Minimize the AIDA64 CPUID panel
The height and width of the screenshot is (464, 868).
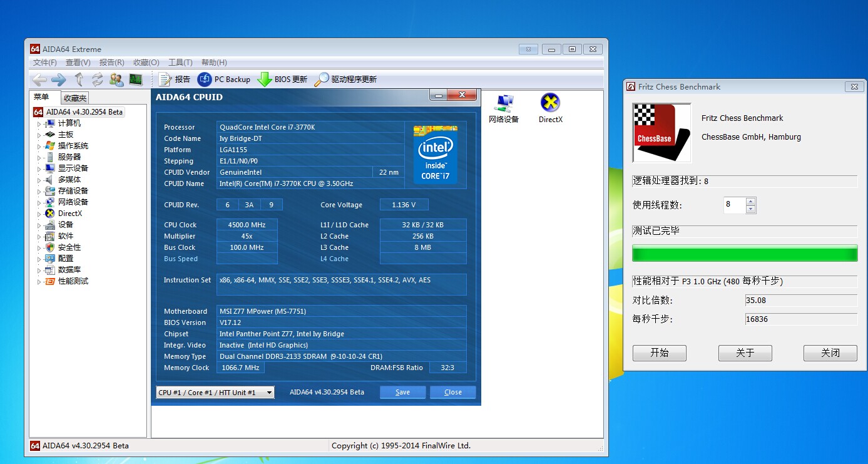pos(438,95)
